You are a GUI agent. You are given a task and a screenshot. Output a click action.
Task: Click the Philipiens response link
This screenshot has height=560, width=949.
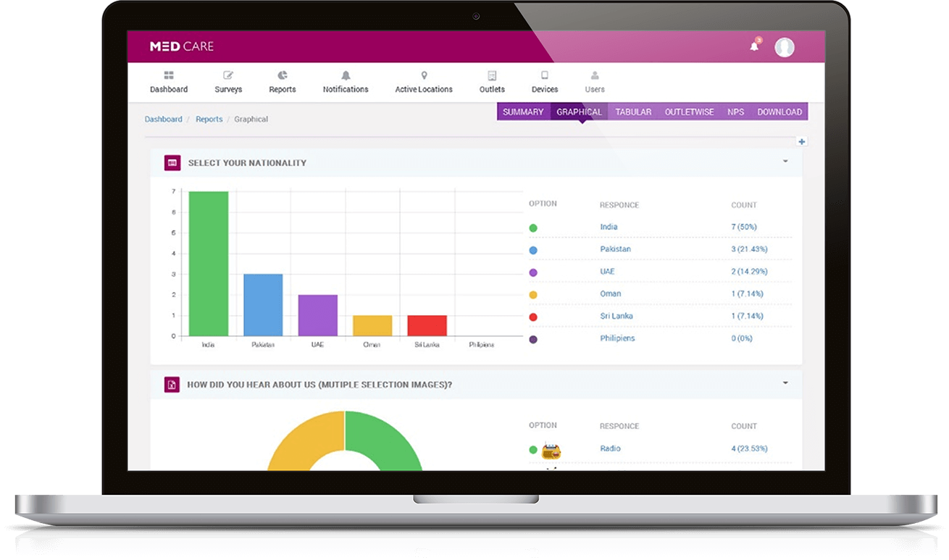tap(617, 338)
